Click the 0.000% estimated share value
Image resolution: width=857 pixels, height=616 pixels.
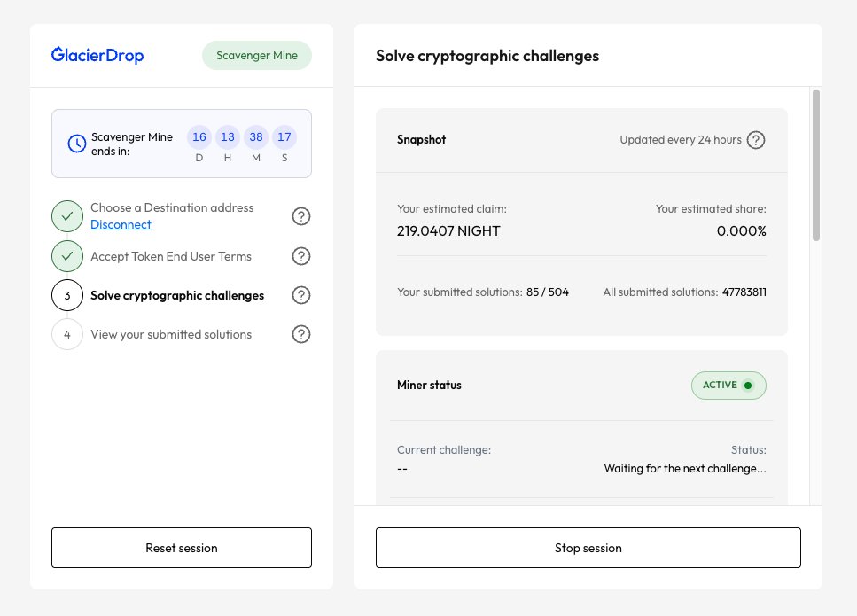pos(741,231)
